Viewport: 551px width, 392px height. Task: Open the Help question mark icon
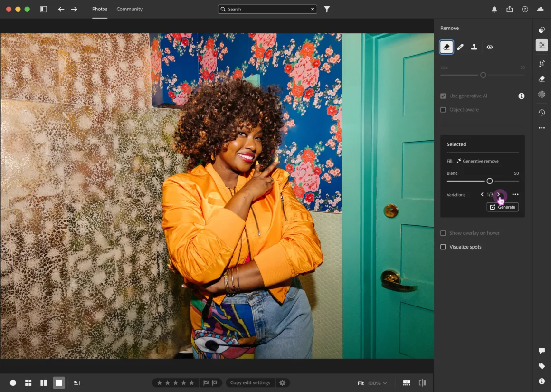[525, 10]
